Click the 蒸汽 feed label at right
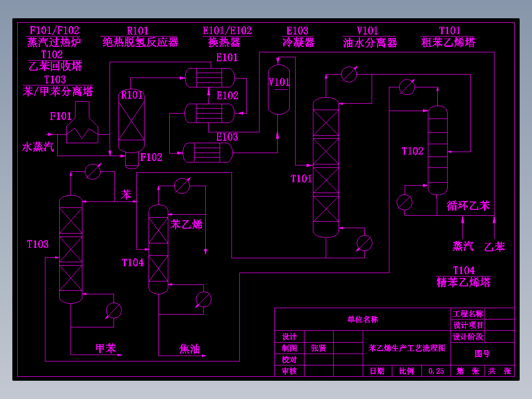This screenshot has height=399, width=532. 463,246
